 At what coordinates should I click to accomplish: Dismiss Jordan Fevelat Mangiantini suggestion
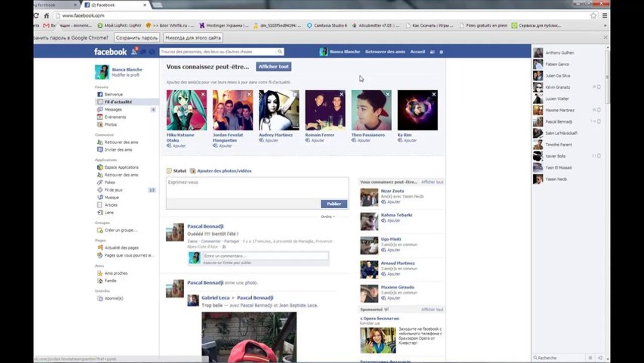[249, 94]
